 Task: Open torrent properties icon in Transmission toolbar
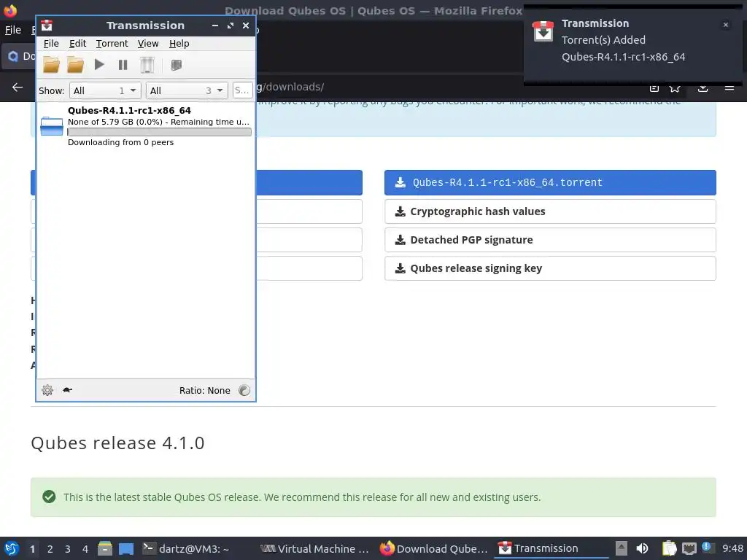(177, 65)
